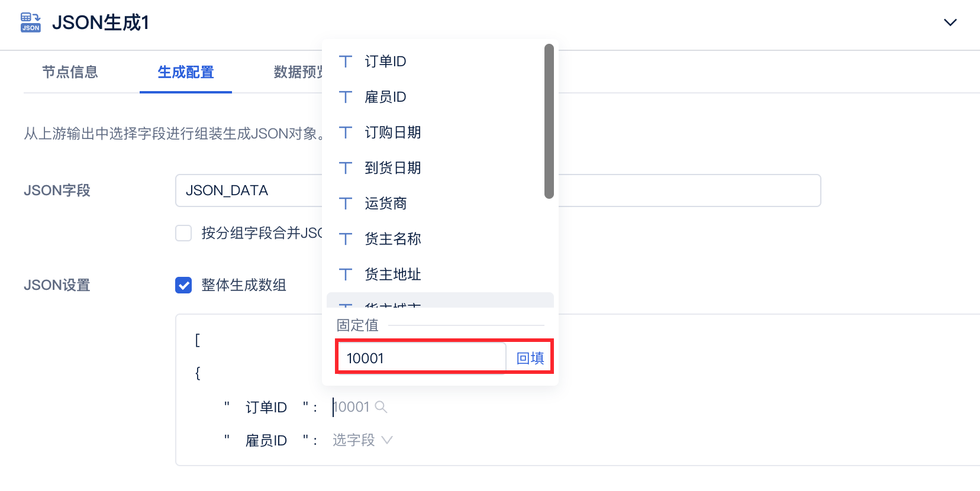The width and height of the screenshot is (980, 491).
Task: Open the 数据预览 tab
Action: (299, 72)
